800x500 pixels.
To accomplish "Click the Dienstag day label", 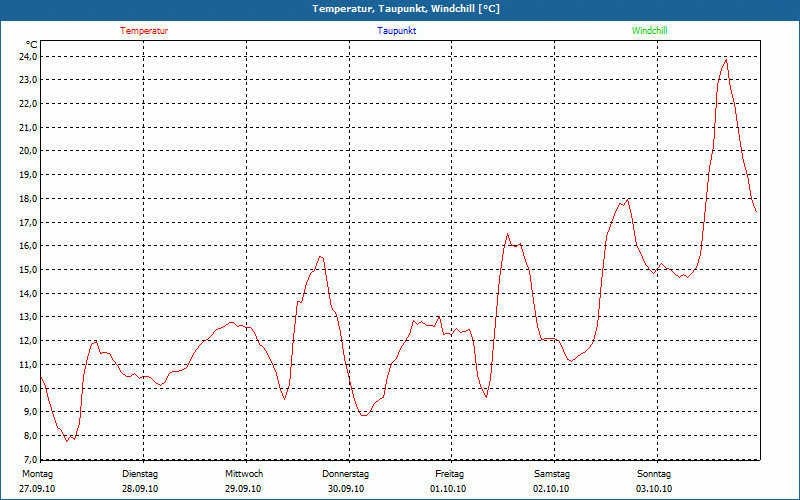I will tap(140, 474).
